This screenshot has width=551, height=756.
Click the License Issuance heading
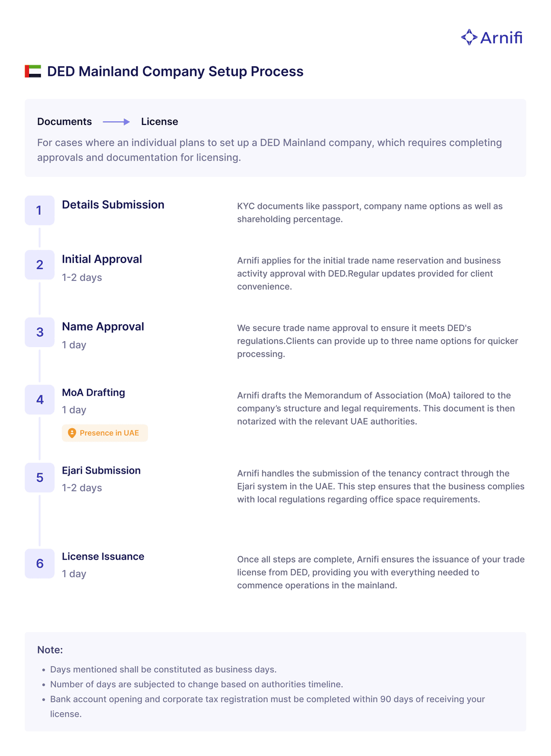point(103,557)
